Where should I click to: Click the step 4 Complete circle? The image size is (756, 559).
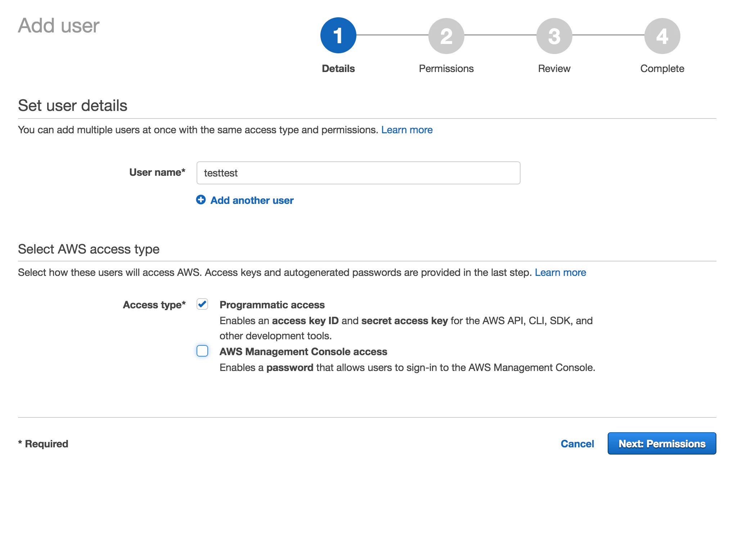(662, 36)
